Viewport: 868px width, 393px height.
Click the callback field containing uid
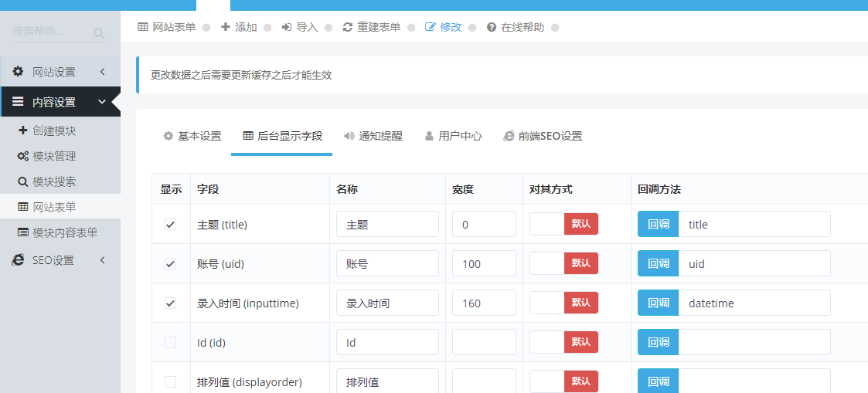point(754,263)
